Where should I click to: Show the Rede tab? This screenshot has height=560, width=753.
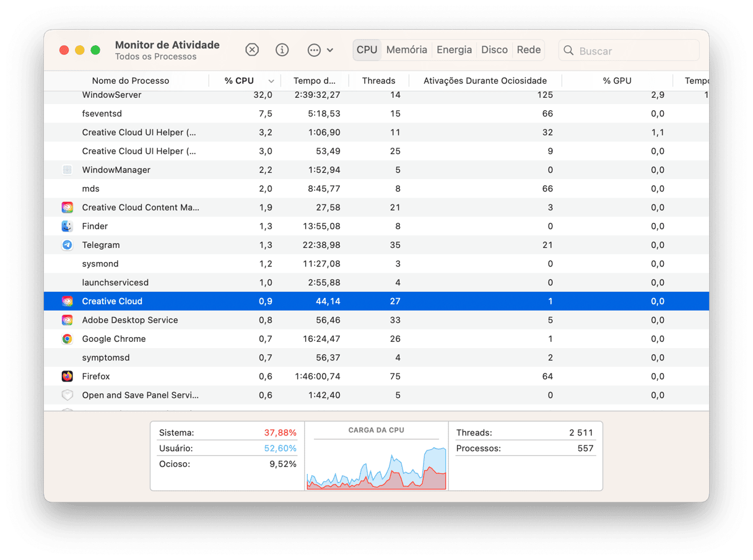(x=529, y=50)
